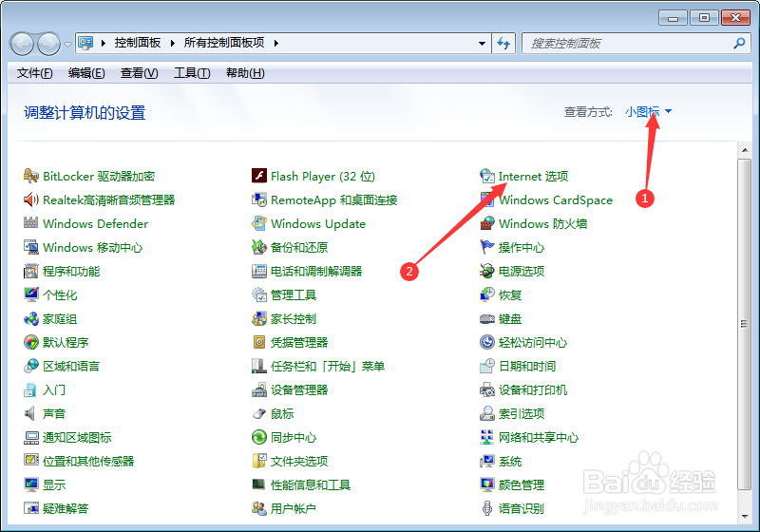Open the 文件夹选项 link

point(299,462)
